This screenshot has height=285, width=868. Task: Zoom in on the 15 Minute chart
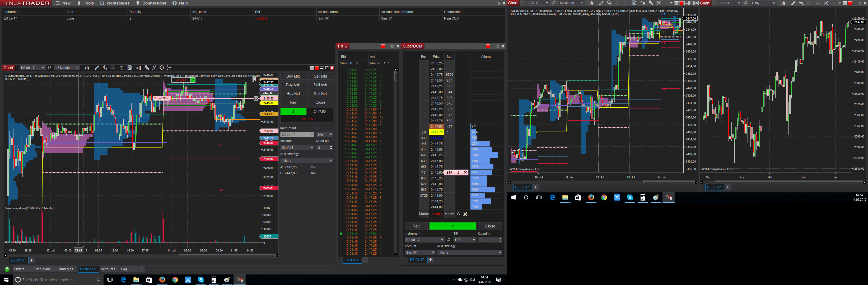click(x=105, y=68)
